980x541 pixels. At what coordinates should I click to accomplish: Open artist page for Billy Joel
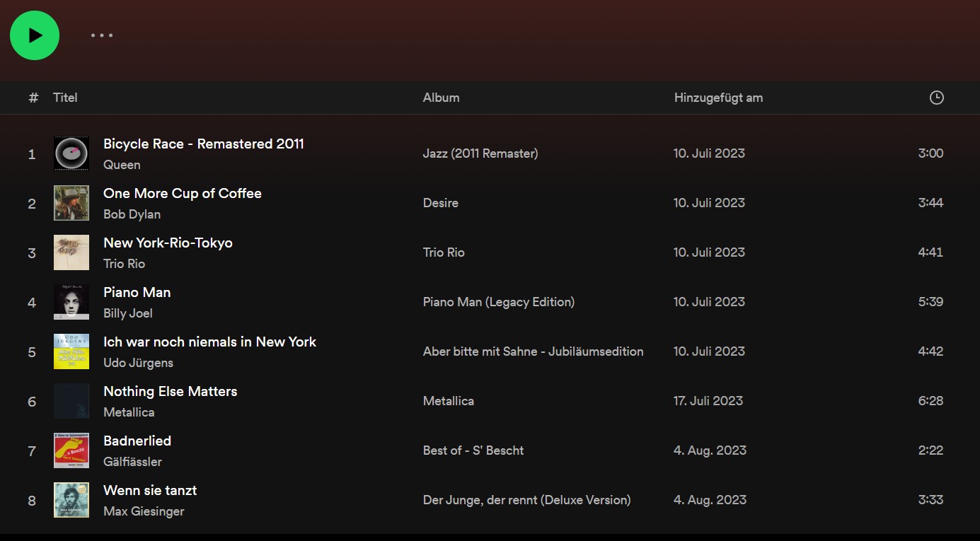(x=128, y=313)
